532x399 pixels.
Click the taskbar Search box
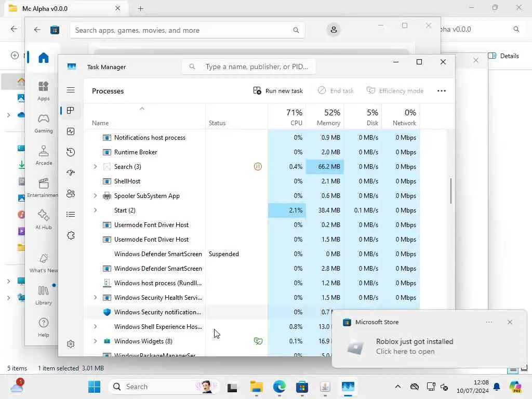pos(164,387)
